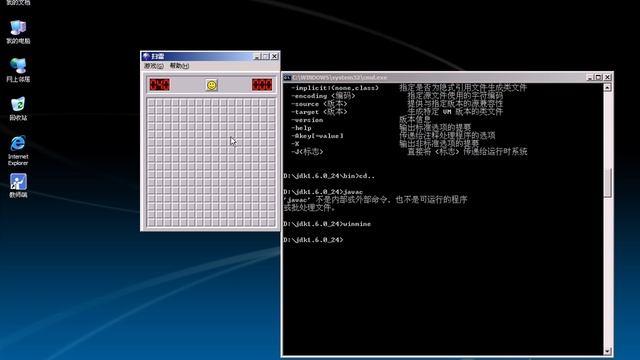Image resolution: width=640 pixels, height=360 pixels.
Task: Minimize the cmd.exe window
Action: (590, 77)
